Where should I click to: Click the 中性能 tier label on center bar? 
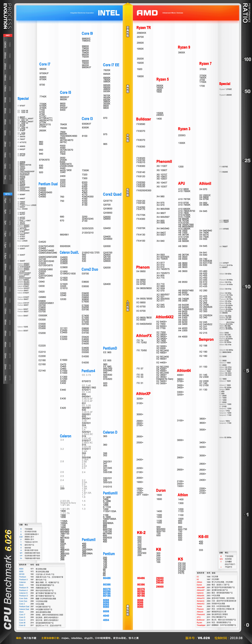128,138
